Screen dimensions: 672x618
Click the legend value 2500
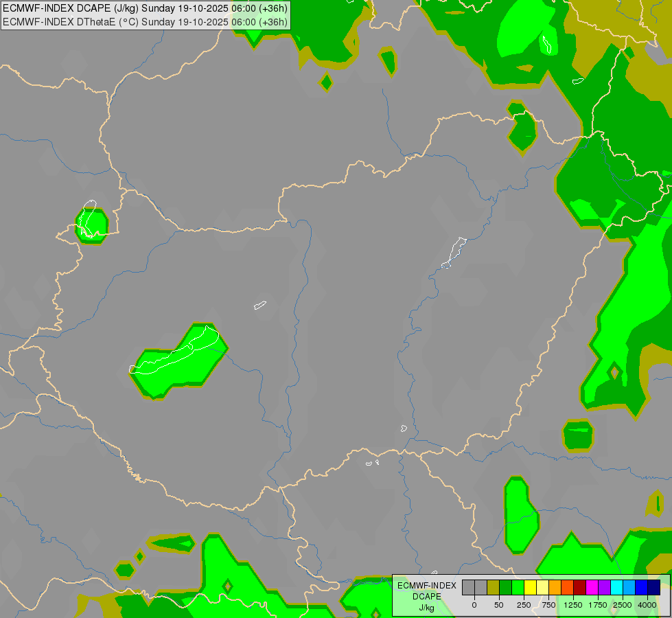tap(623, 605)
